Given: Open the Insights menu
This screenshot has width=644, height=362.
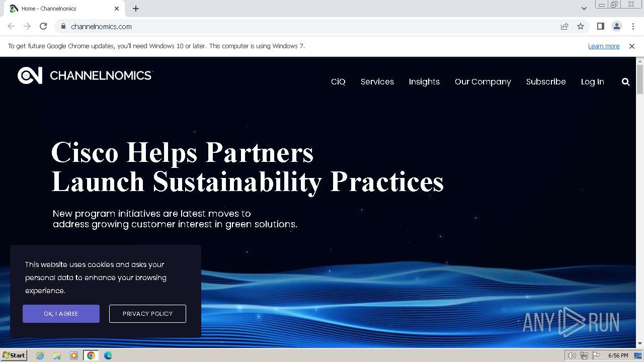Looking at the screenshot, I should coord(424,81).
